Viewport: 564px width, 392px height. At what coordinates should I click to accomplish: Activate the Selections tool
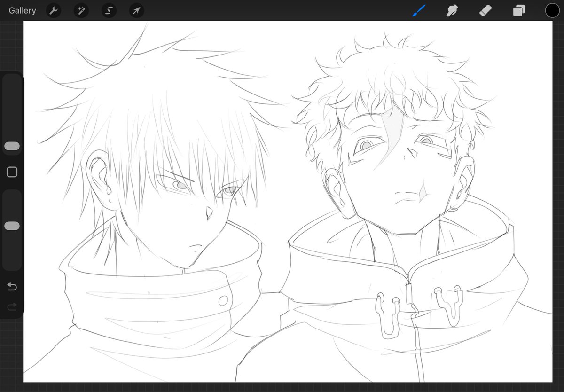[109, 10]
